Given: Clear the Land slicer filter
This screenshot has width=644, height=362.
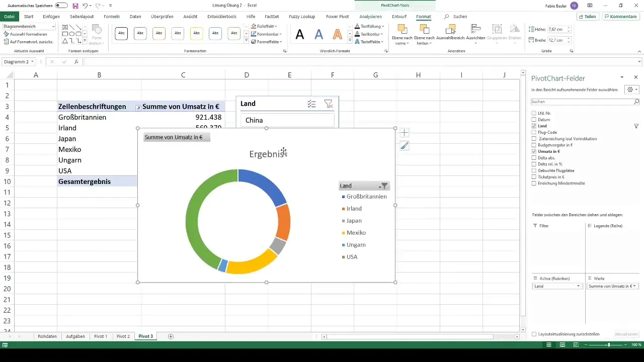Looking at the screenshot, I should tap(329, 104).
